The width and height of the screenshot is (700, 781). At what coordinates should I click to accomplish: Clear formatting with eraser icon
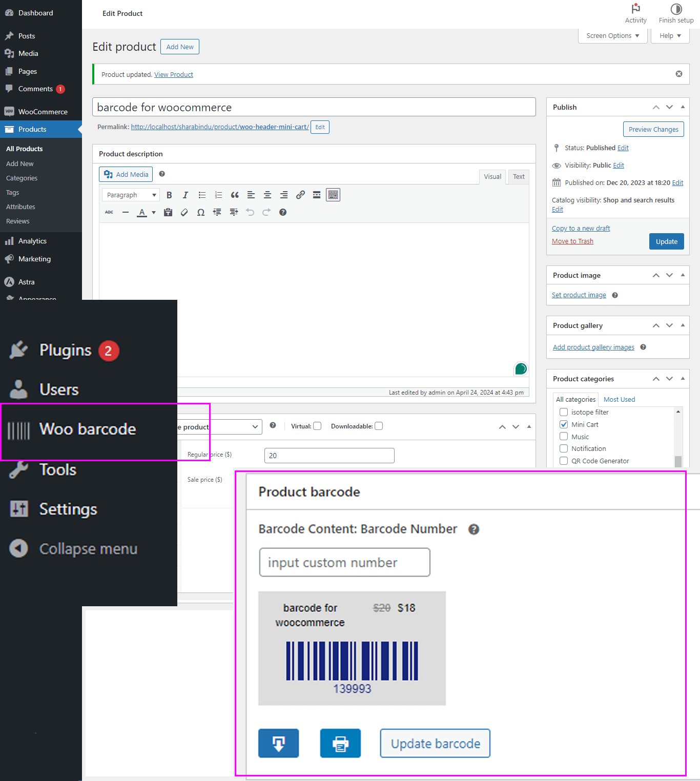pyautogui.click(x=184, y=212)
